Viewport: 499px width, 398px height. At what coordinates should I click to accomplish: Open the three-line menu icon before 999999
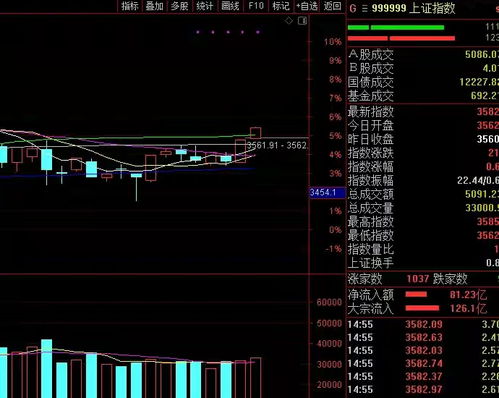pos(365,8)
